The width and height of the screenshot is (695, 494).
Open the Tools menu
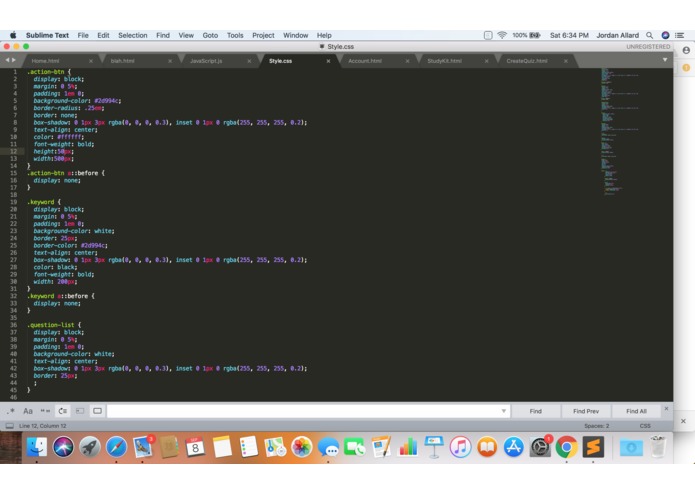click(x=235, y=35)
